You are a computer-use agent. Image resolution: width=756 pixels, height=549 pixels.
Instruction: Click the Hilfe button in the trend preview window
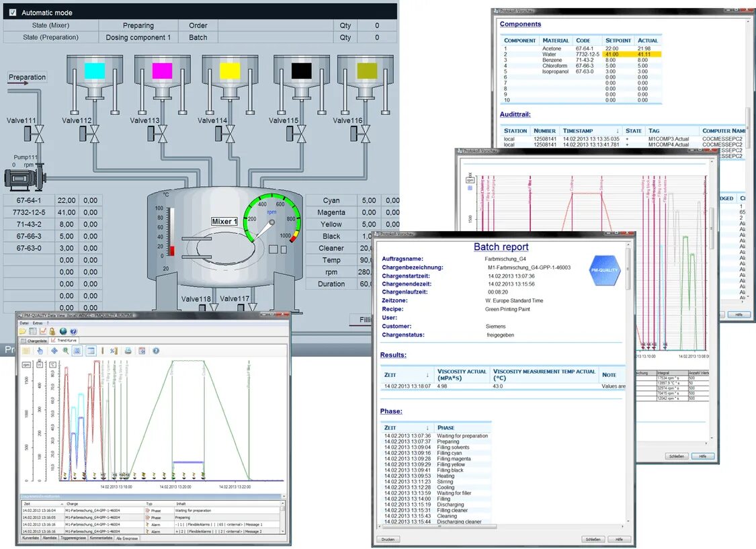click(702, 456)
